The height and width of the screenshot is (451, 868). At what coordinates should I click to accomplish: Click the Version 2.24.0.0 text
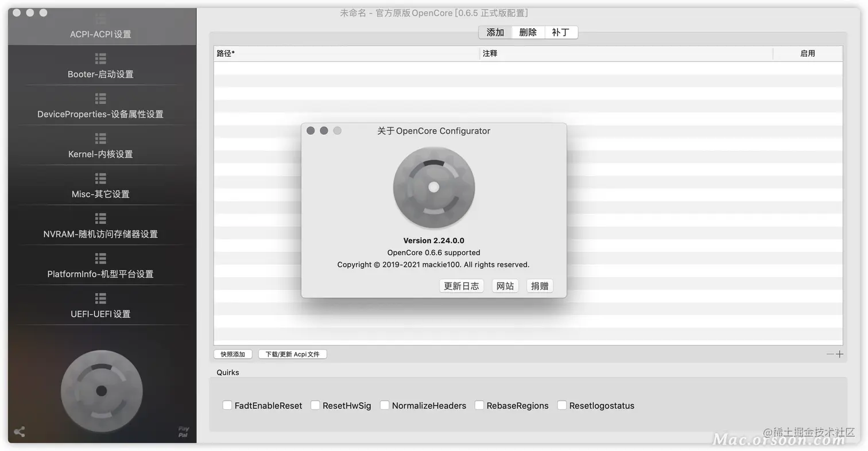point(434,240)
